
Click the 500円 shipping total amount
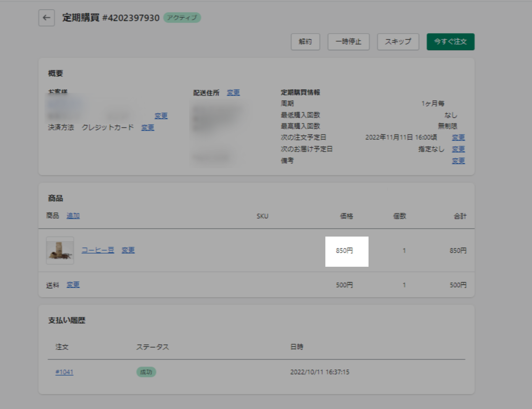[x=458, y=285]
